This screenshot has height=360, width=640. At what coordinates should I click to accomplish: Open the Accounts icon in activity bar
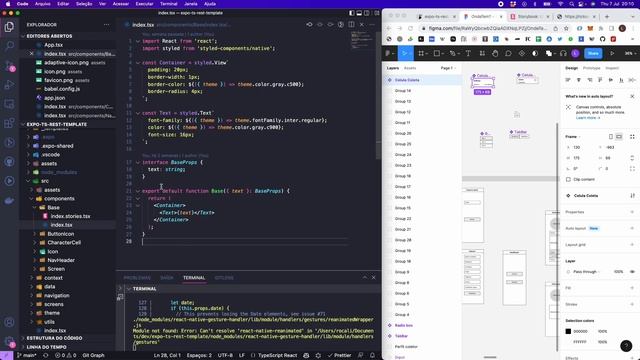point(9,322)
